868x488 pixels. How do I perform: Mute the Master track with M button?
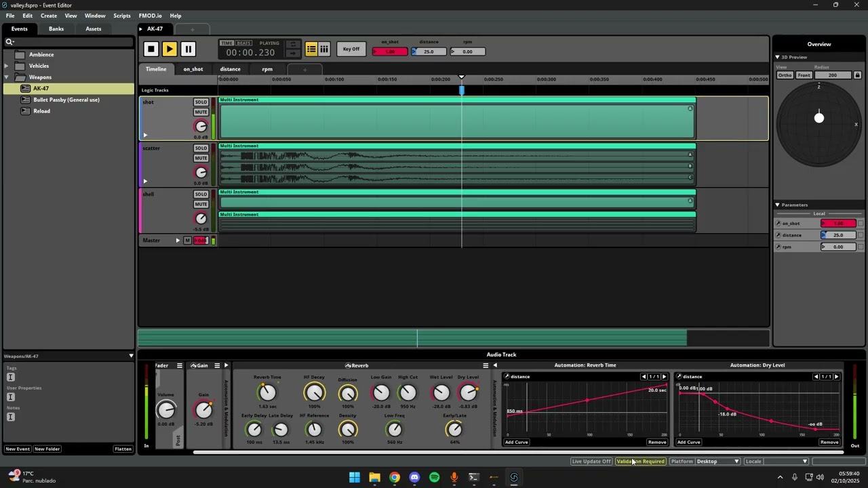(188, 241)
